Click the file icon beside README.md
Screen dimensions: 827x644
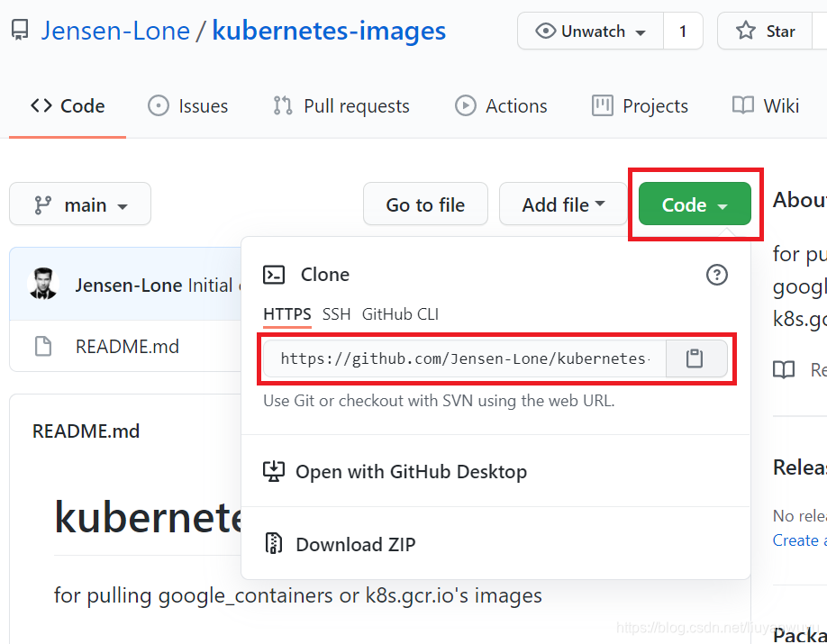click(x=43, y=347)
